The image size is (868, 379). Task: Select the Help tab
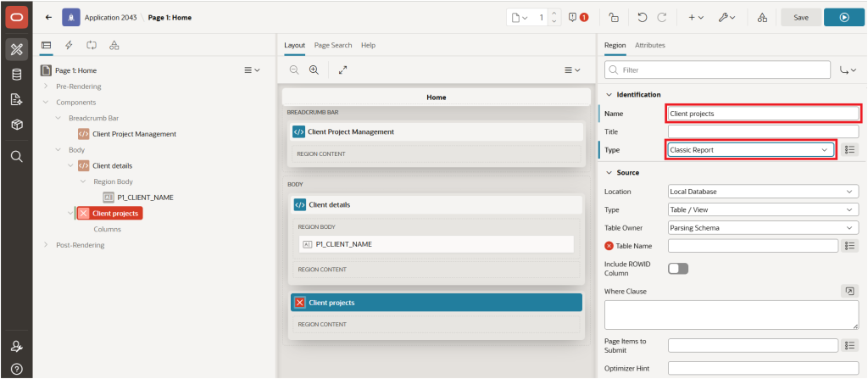[x=368, y=46]
